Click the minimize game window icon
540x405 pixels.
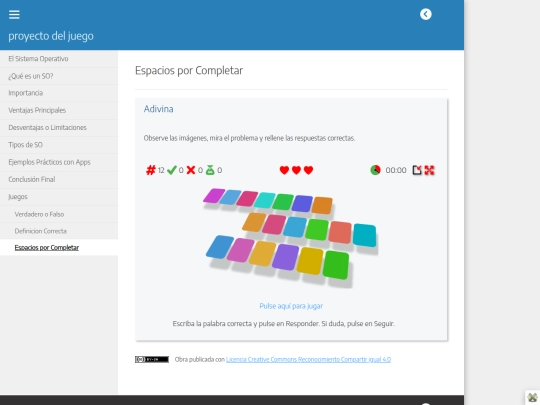[x=417, y=170]
